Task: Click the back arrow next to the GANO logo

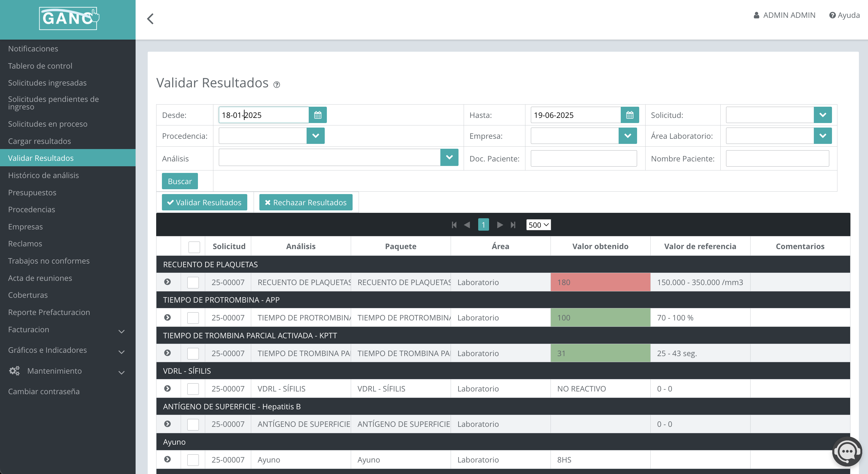Action: pyautogui.click(x=151, y=18)
